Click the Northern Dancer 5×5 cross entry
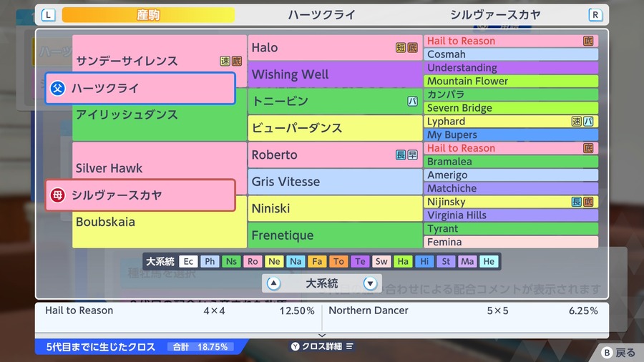The height and width of the screenshot is (362, 644). pyautogui.click(x=463, y=310)
